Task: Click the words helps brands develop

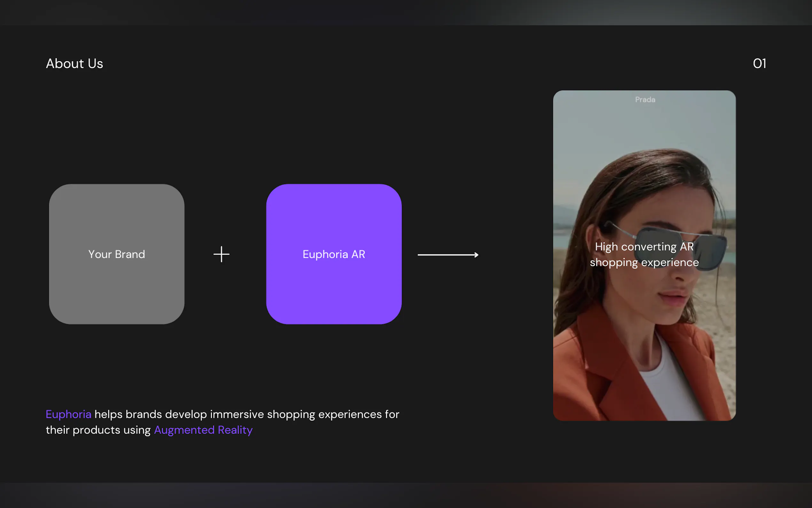Action: pos(150,414)
